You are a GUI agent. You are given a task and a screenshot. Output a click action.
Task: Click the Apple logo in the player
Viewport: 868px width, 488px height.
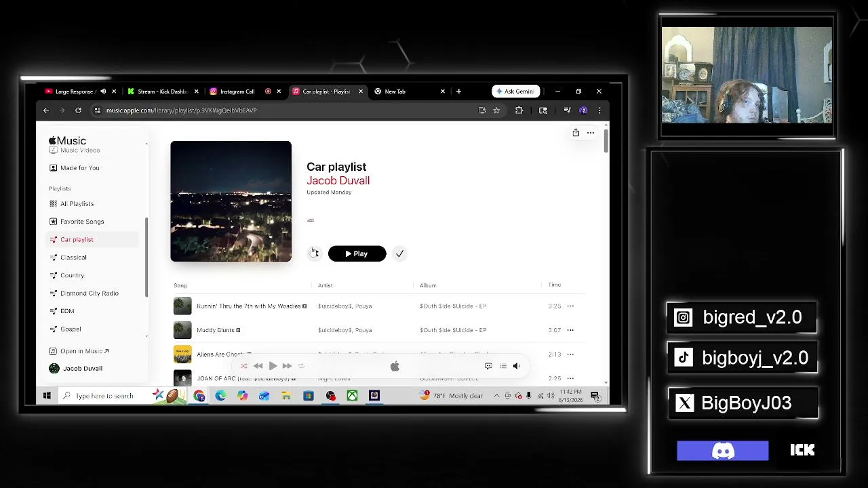pyautogui.click(x=395, y=366)
